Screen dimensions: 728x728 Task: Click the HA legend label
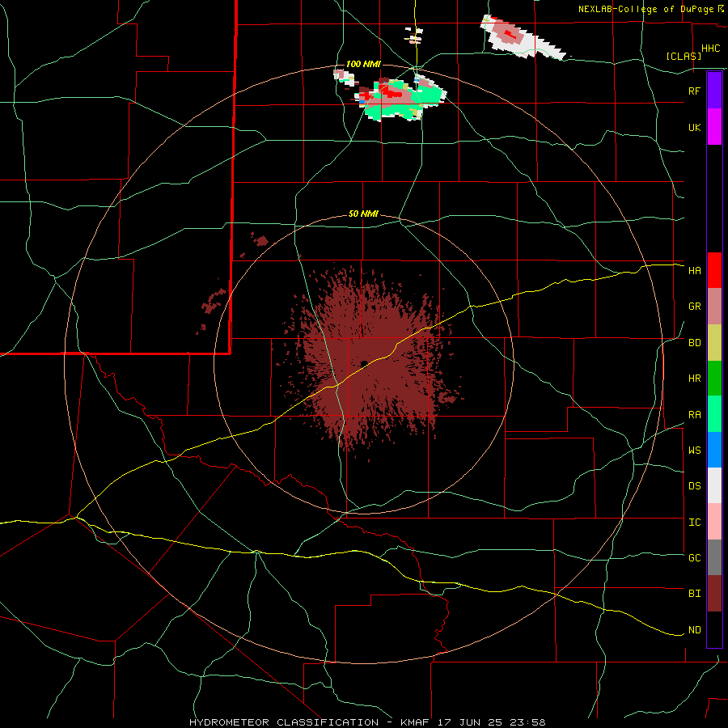(694, 270)
